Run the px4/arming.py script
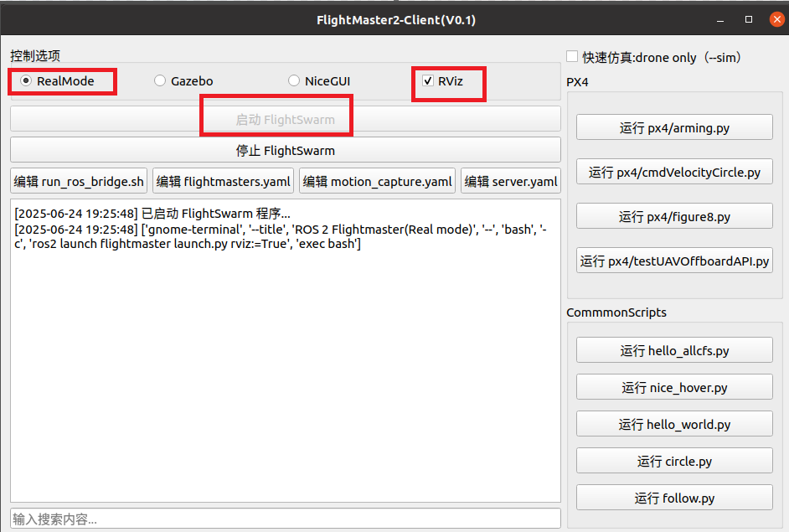The width and height of the screenshot is (789, 532). pos(674,127)
